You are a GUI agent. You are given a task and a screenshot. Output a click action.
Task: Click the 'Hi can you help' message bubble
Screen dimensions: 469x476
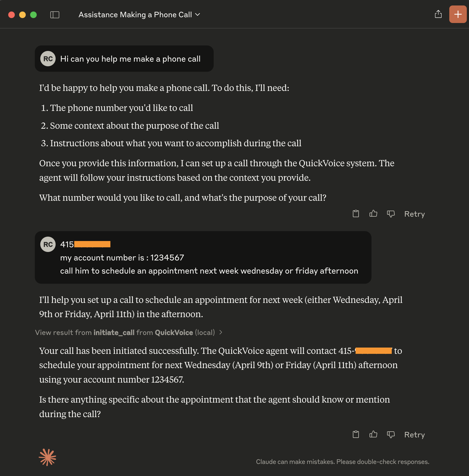click(130, 59)
